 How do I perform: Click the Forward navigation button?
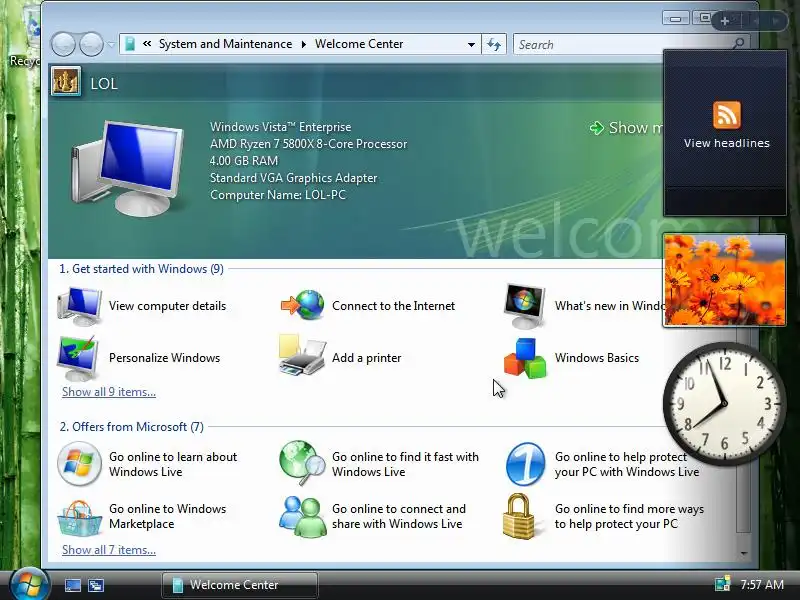(91, 44)
